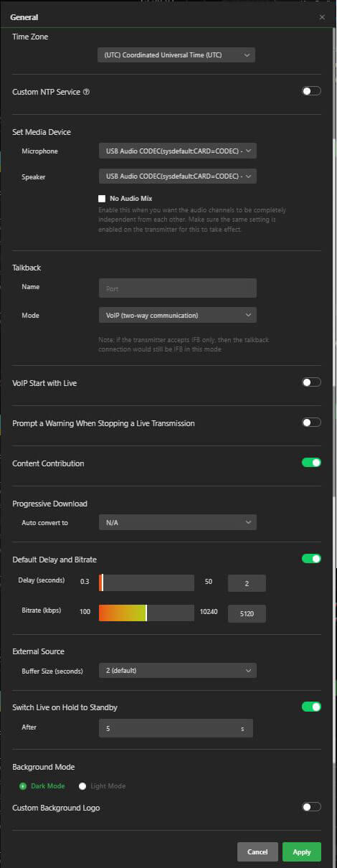337x868 pixels.
Task: Turn off Default Delay and Bitrate toggle
Action: pos(311,559)
